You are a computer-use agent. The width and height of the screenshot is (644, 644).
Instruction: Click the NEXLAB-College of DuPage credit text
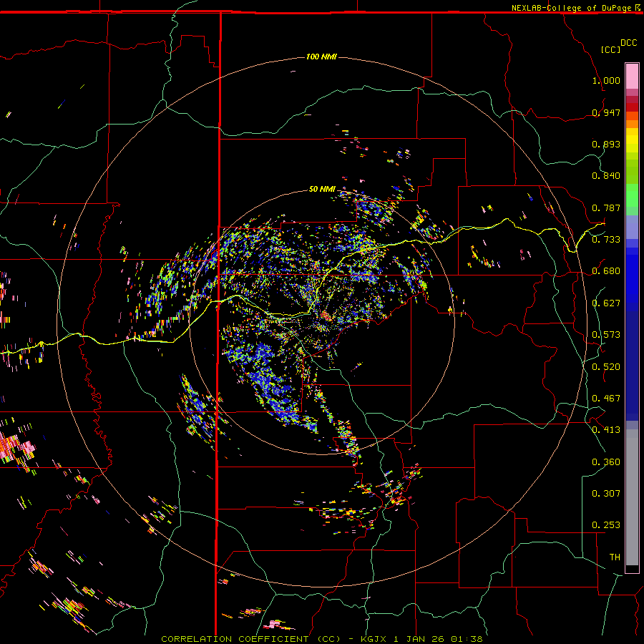[571, 8]
